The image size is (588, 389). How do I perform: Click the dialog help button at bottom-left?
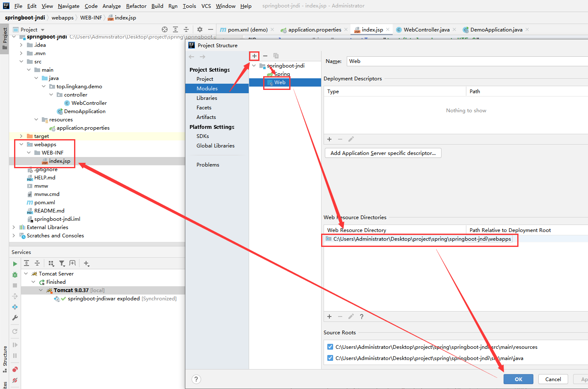[x=196, y=379]
